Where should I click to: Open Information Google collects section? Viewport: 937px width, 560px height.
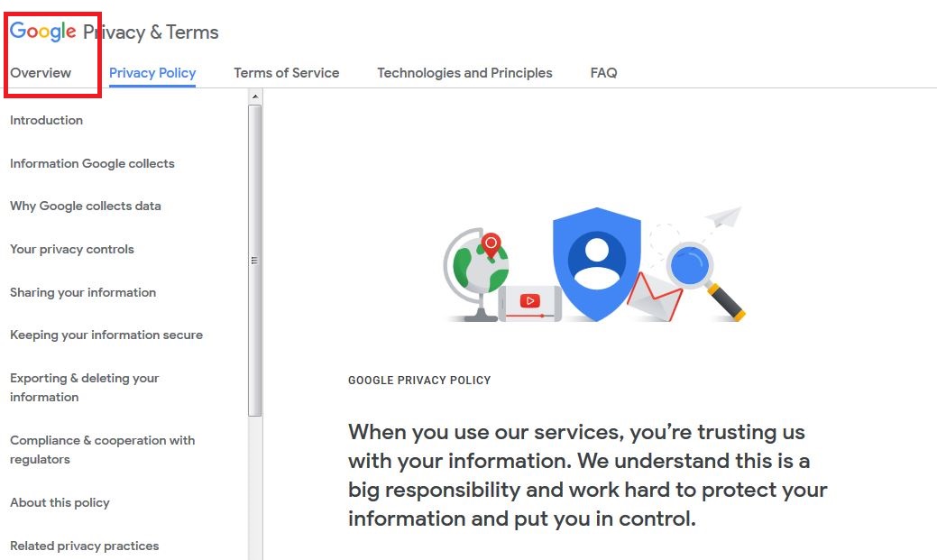pos(92,163)
